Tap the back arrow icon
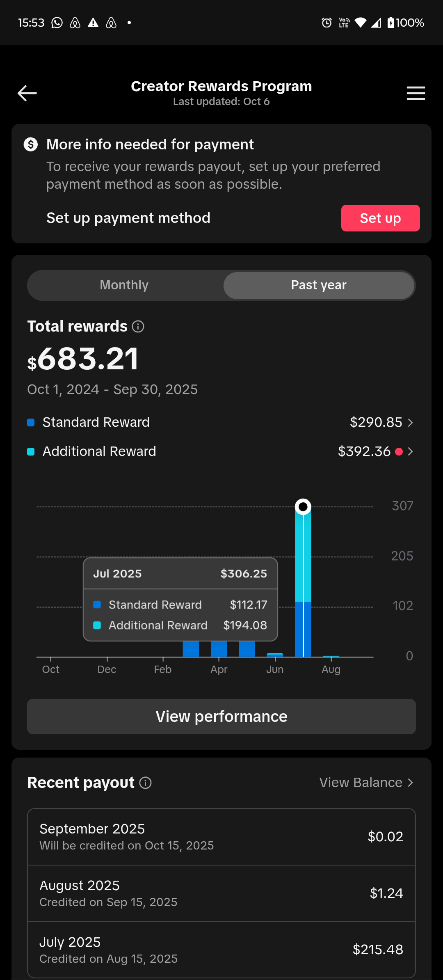The height and width of the screenshot is (980, 443). coord(27,94)
